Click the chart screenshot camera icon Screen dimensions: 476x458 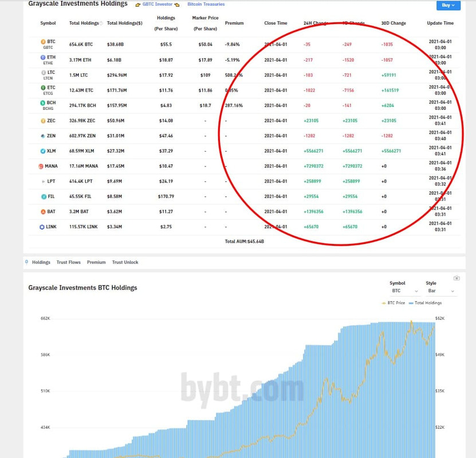(x=457, y=278)
